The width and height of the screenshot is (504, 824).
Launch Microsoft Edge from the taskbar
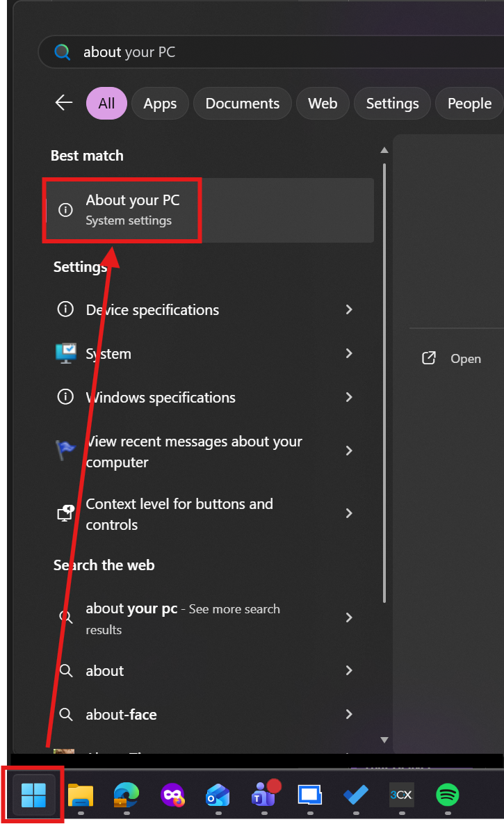pos(127,795)
